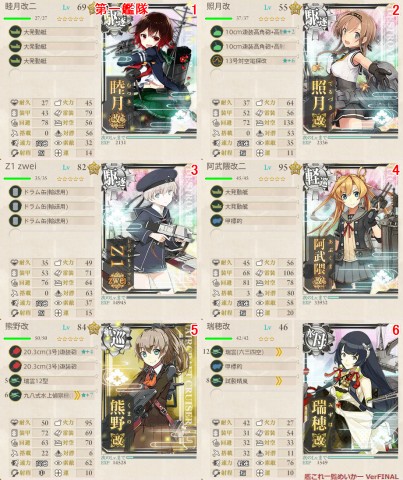Screen dimensions: 403x480
Task: Select Abukuma's blue midget submarine equipment icon
Action: coord(217,221)
